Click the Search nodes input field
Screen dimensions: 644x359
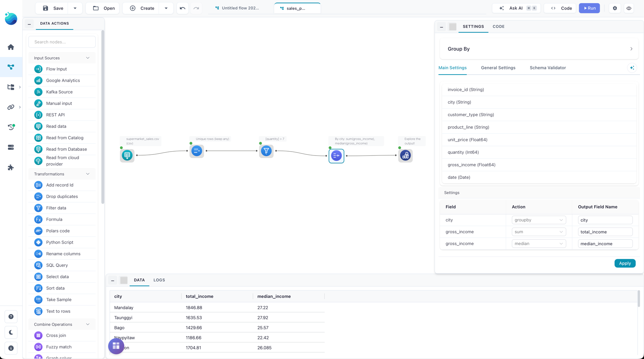(62, 42)
